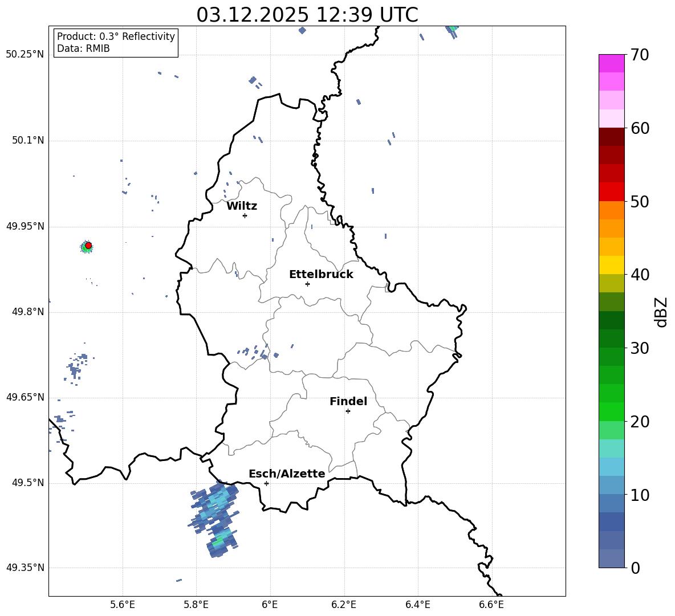The width and height of the screenshot is (675, 616).
Task: Click the Findel station cross marker
Action: click(348, 411)
